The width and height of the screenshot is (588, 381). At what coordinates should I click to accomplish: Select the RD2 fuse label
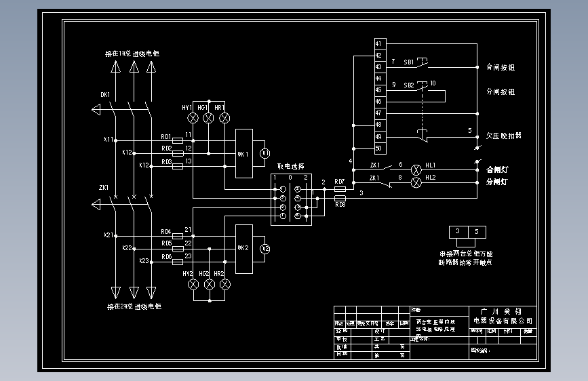point(167,148)
